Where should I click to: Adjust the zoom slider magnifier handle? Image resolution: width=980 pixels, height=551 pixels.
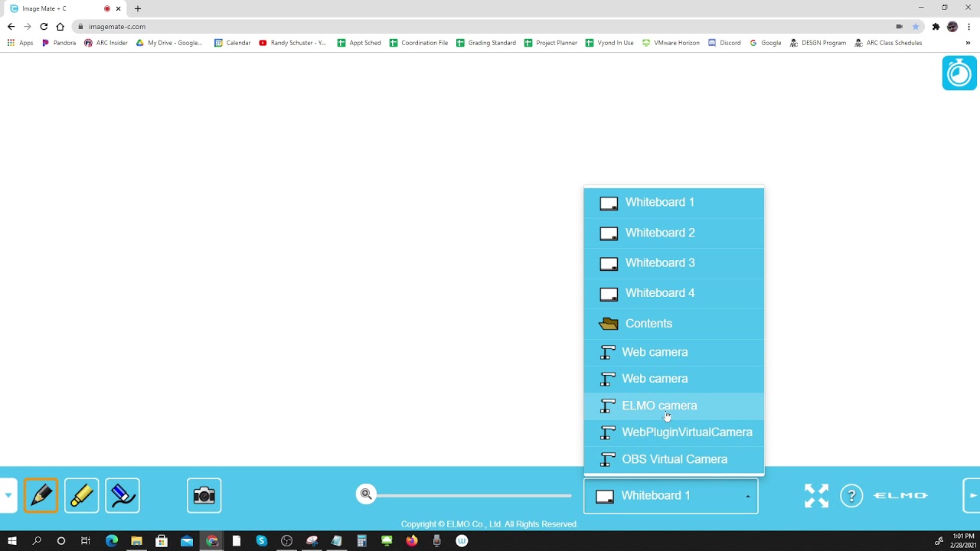tap(366, 494)
